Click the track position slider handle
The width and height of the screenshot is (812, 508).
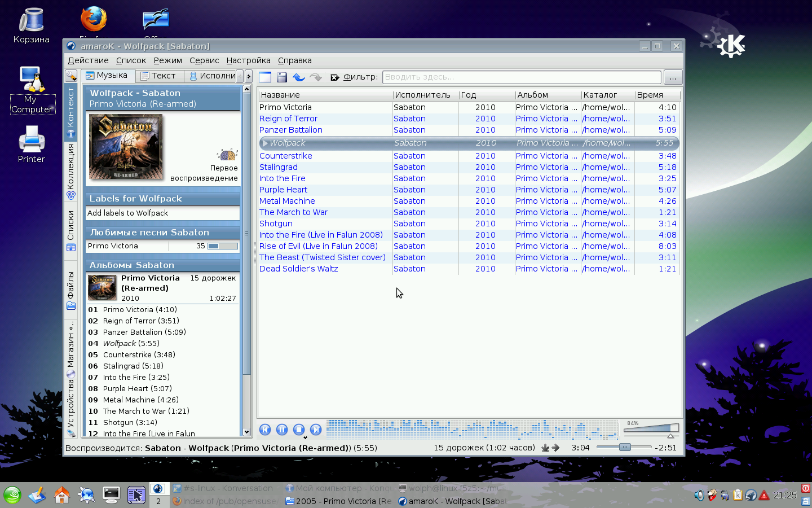click(625, 447)
